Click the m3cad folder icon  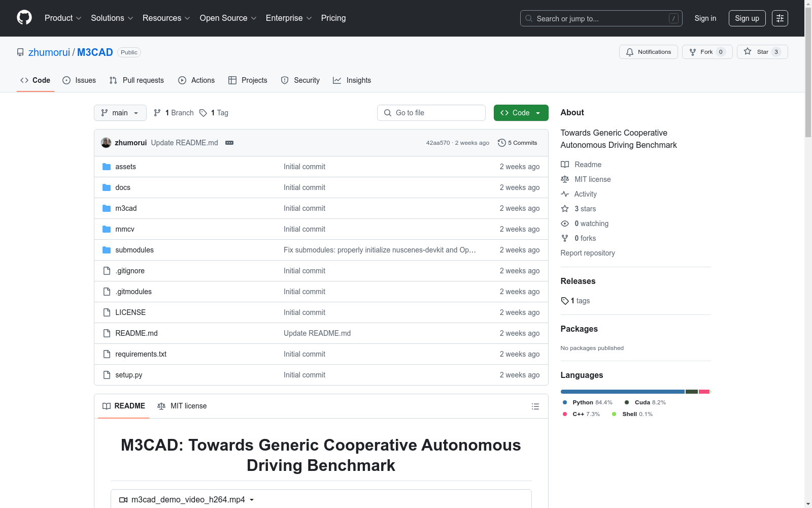[107, 208]
